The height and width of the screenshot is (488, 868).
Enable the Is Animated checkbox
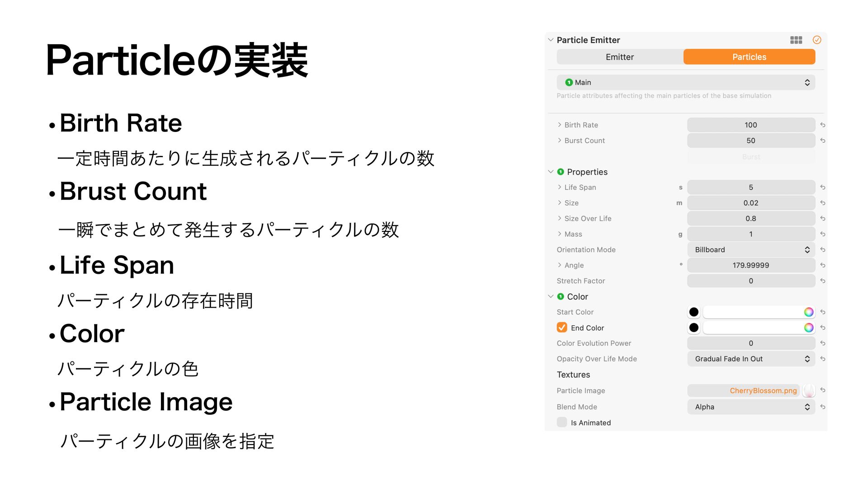(x=562, y=422)
